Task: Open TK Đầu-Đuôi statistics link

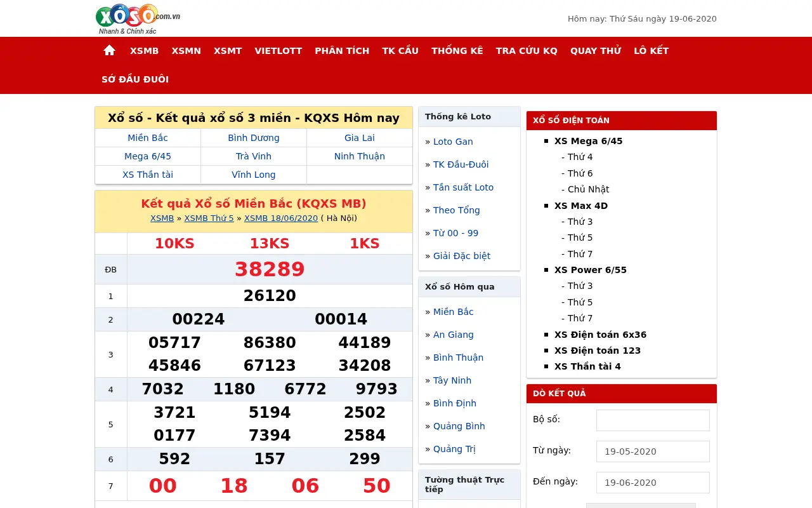Action: pos(461,164)
